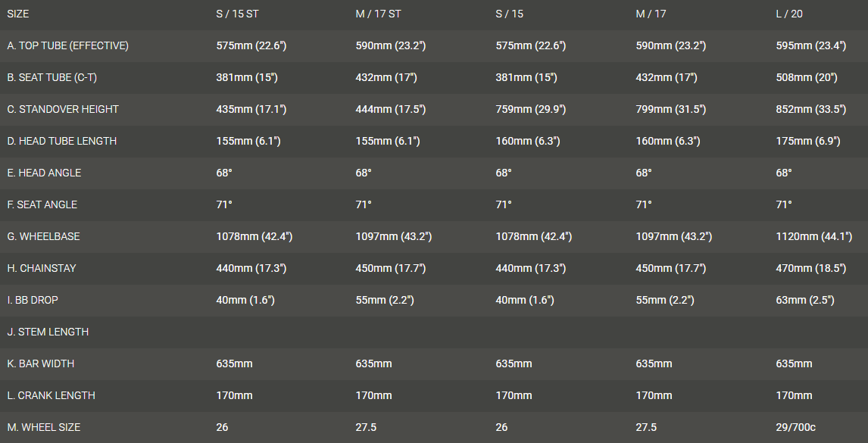Click the I. BB DROP label
The width and height of the screenshot is (868, 443).
[x=33, y=300]
